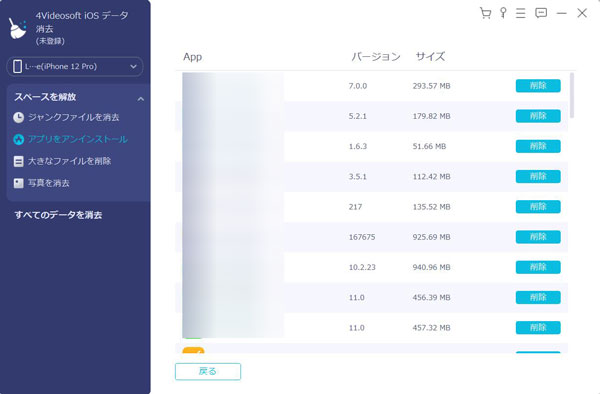
Task: Open the feedback chat icon
Action: point(541,13)
